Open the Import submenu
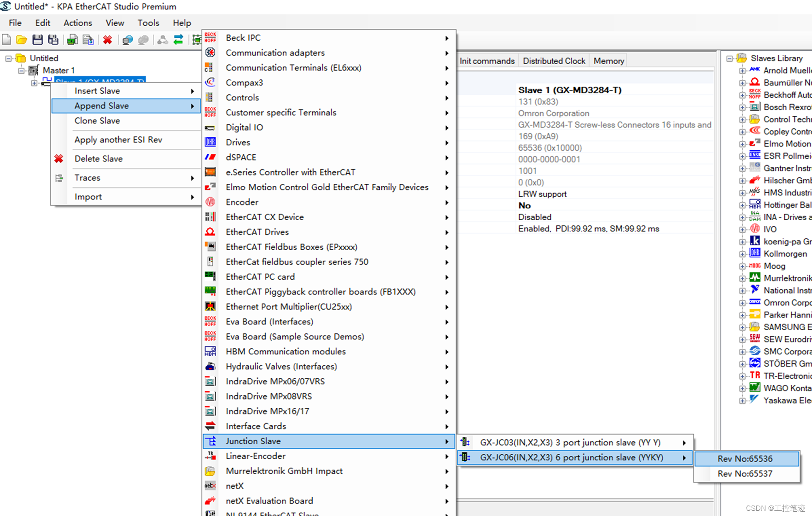Viewport: 812px width, 516px height. [x=125, y=197]
